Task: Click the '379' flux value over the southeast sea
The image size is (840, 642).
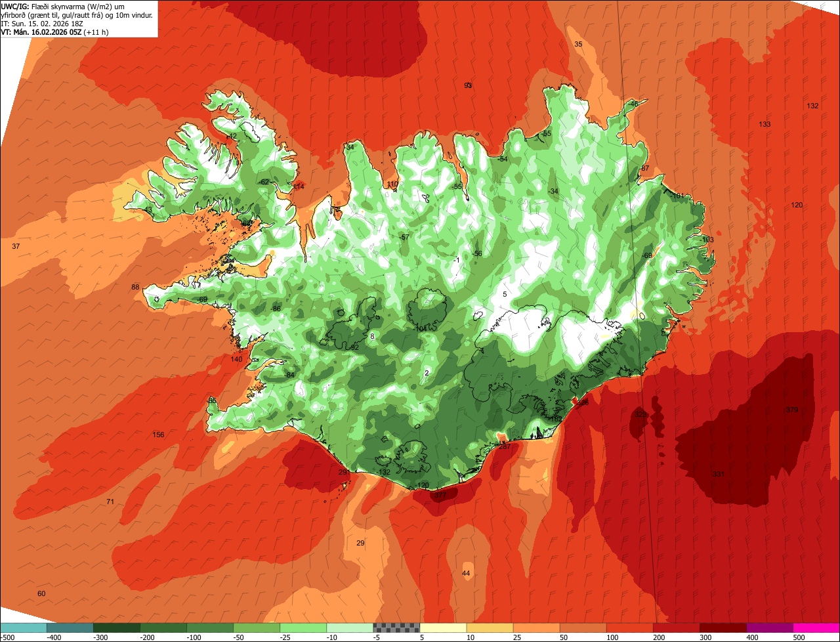Action: [x=792, y=410]
